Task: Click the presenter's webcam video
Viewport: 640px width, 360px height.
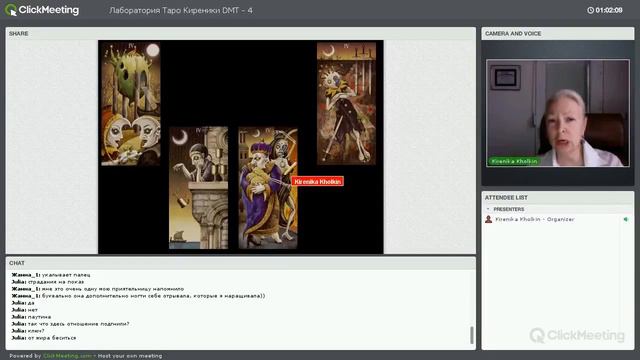Action: 558,113
